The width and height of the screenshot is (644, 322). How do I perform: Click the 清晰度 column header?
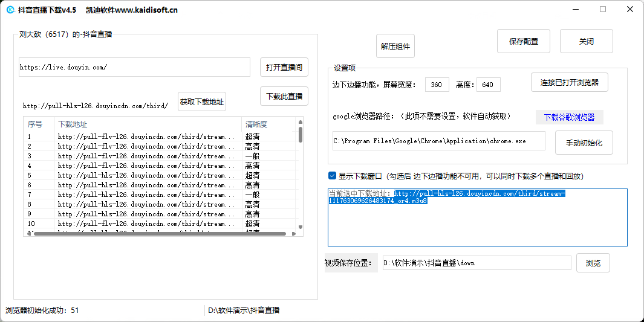pos(268,124)
